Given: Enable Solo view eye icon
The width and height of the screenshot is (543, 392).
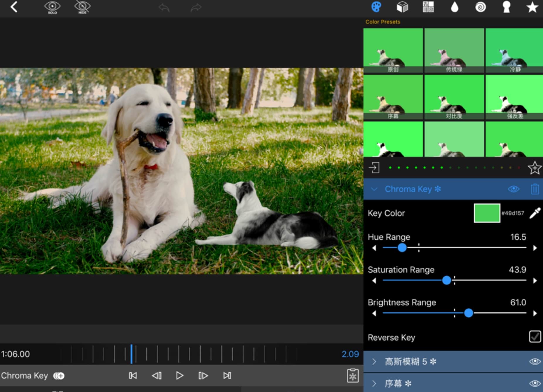Looking at the screenshot, I should 52,7.
